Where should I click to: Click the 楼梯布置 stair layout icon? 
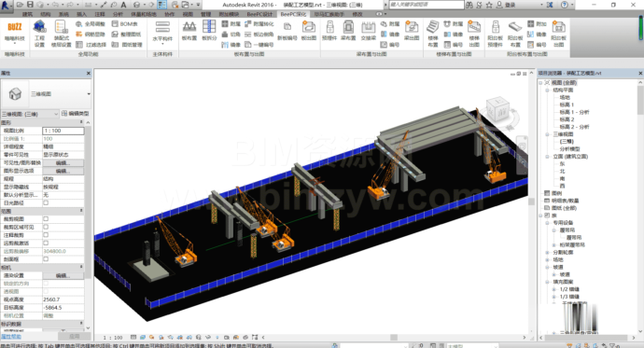pyautogui.click(x=433, y=34)
